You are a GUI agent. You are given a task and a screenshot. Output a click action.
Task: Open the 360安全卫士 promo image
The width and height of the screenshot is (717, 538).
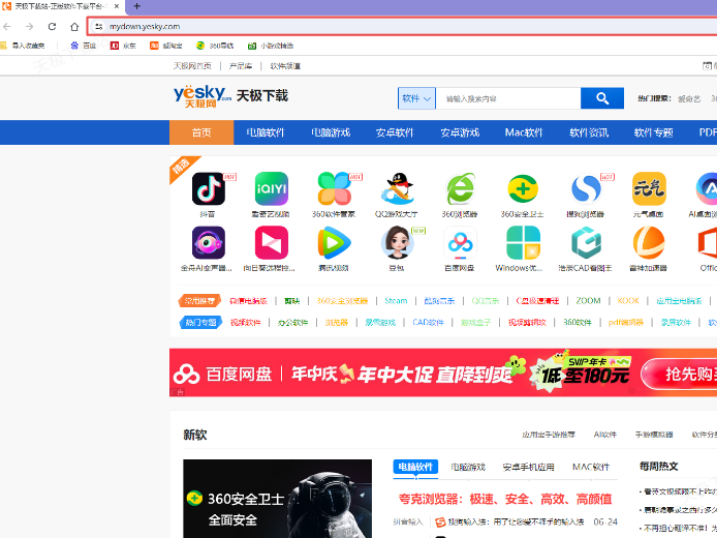pos(278,499)
